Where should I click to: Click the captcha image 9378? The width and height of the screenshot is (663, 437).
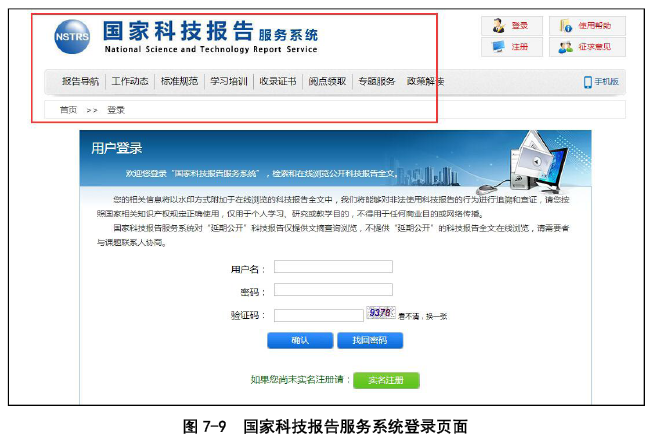click(381, 314)
